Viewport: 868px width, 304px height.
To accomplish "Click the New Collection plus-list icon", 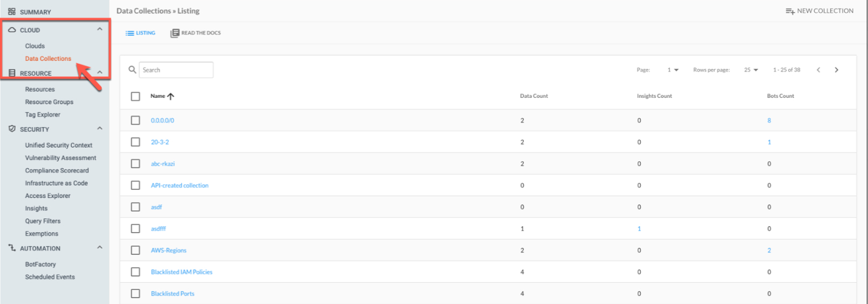I will tap(790, 11).
